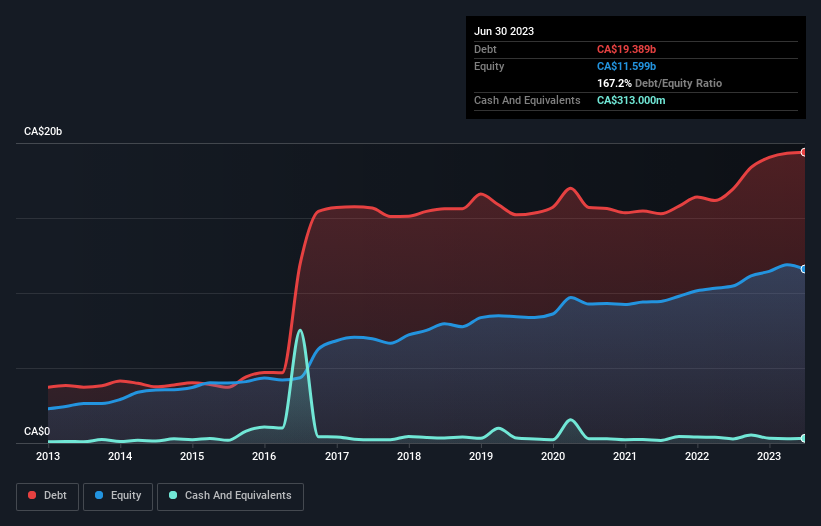
Task: Click the CA$313.000m cash value
Action: pos(631,100)
